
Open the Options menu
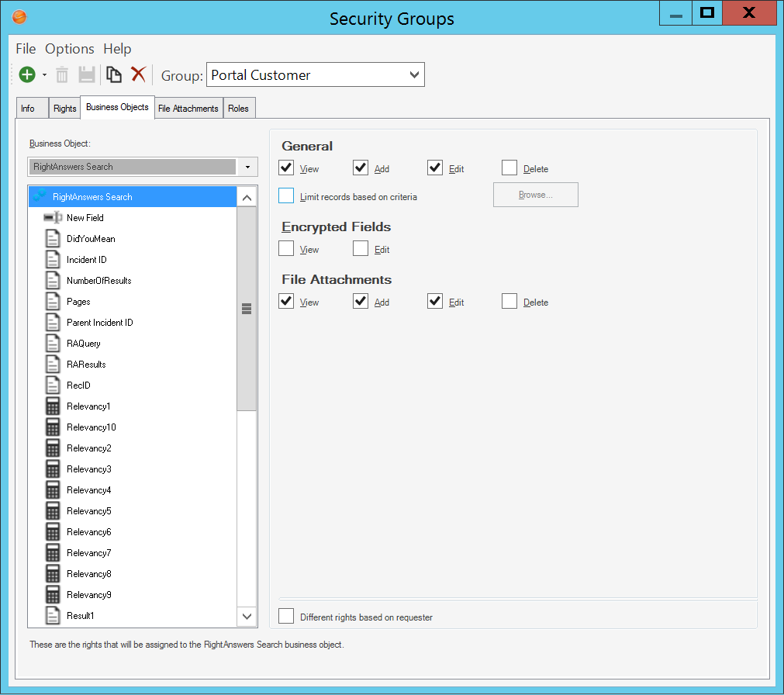(x=69, y=49)
